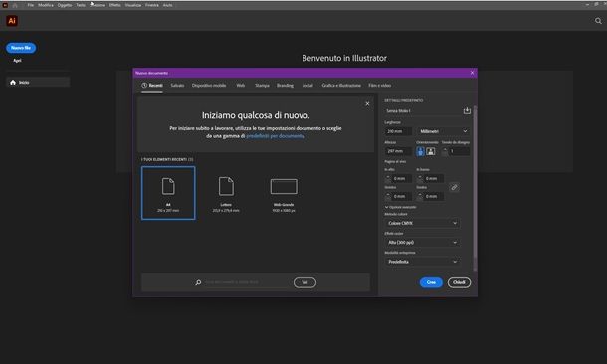This screenshot has width=607, height=364.
Task: Open the Alta (300 ppi) raster effects dropdown
Action: tap(422, 242)
